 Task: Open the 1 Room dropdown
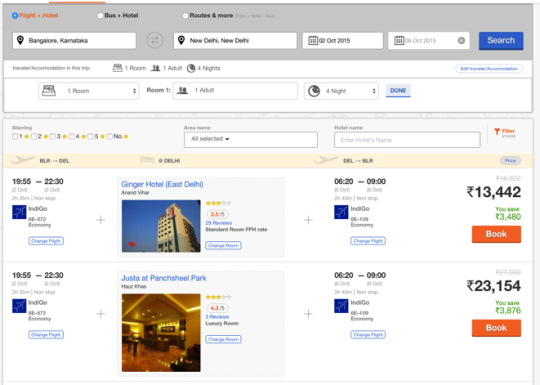pos(89,91)
